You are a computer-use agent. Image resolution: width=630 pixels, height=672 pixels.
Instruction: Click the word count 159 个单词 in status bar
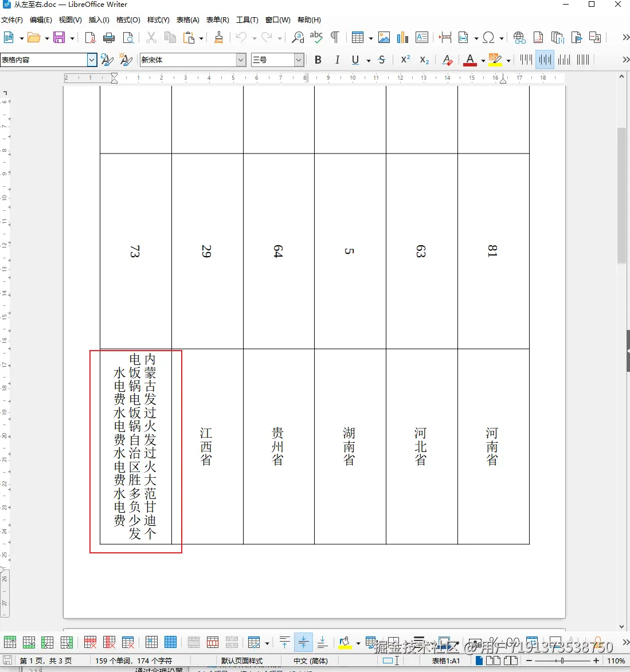pos(113,661)
